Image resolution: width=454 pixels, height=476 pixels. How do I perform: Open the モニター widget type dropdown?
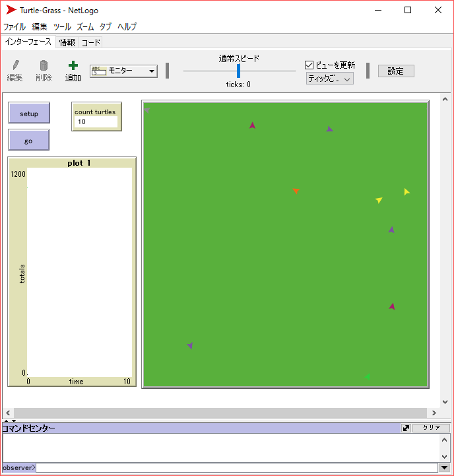pyautogui.click(x=123, y=71)
